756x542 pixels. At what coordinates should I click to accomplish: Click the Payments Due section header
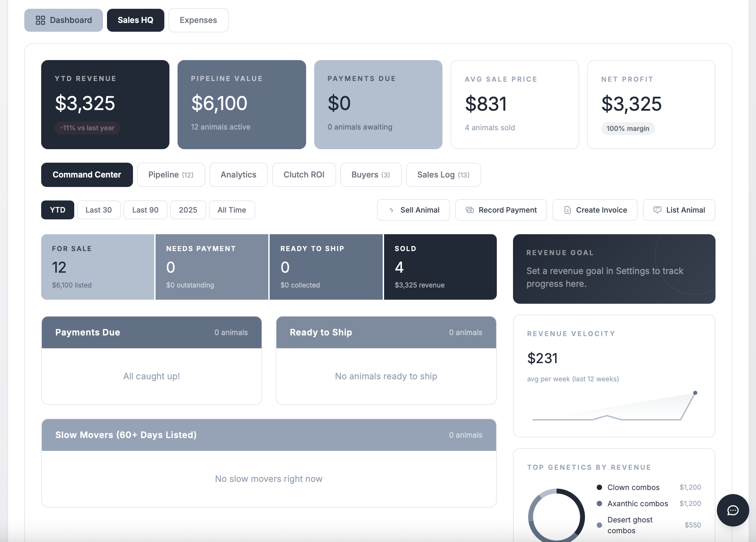point(152,332)
